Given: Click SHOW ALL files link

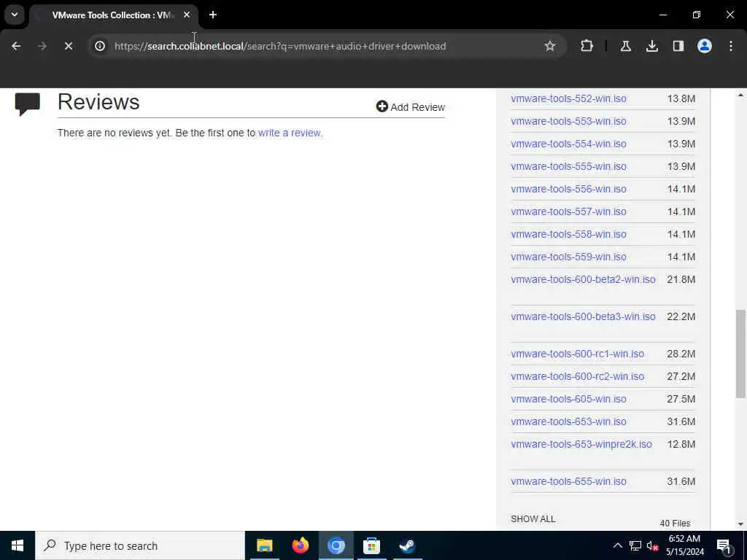Looking at the screenshot, I should pos(533,519).
